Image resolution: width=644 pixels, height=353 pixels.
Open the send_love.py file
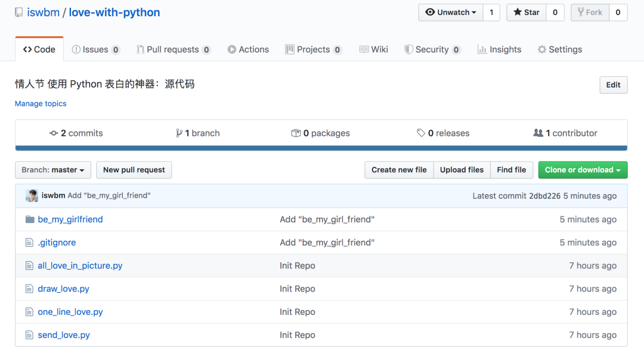(64, 335)
